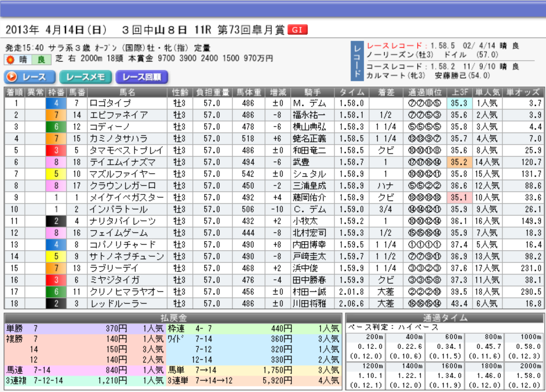Screen dimensions: 546x392
Task: Select horse name コディーノ
Action: [110, 127]
